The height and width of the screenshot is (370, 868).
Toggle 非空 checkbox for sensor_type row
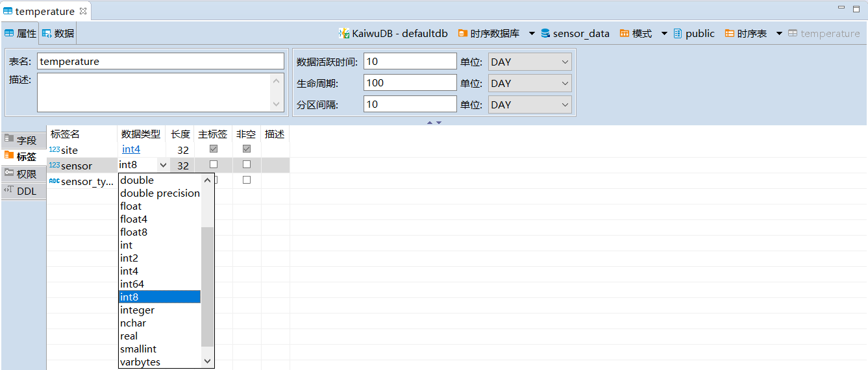pos(247,180)
